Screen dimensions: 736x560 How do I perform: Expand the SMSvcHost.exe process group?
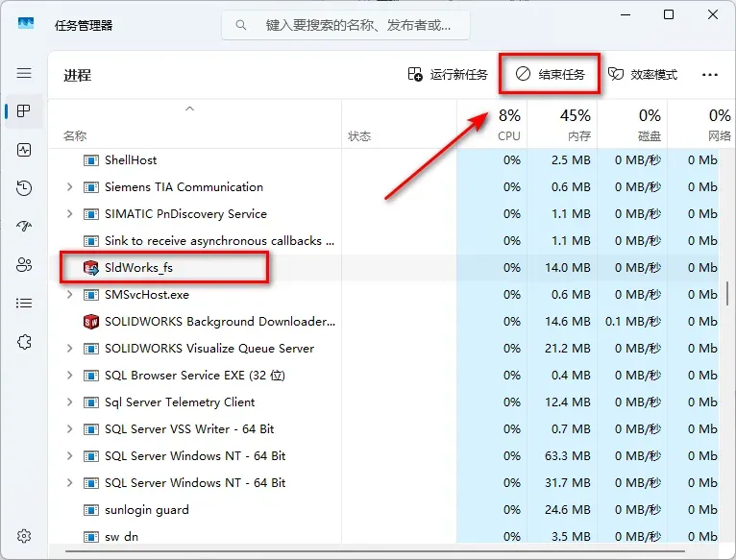coord(69,294)
